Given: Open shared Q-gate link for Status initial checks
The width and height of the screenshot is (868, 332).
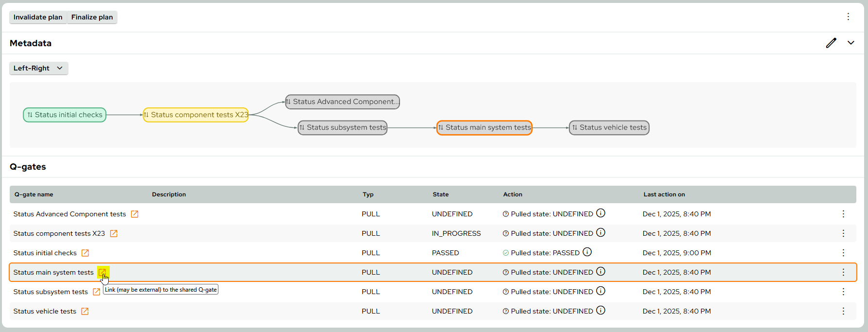Looking at the screenshot, I should [85, 253].
